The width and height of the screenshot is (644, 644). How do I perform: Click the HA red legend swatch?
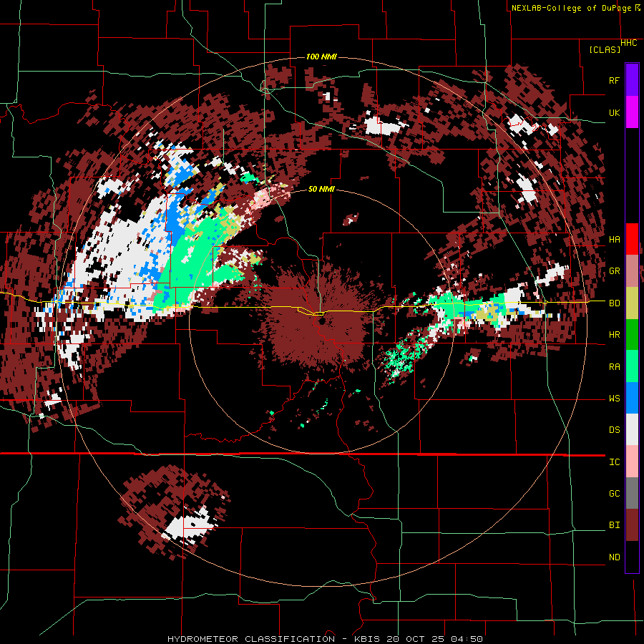tap(632, 239)
